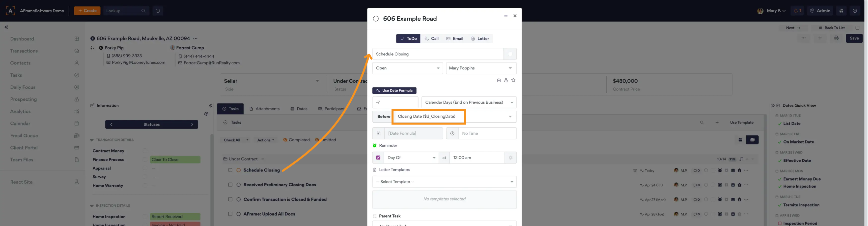Screen dimensions: 868x226
Task: Click the Information panel settings gear
Action: (x=206, y=114)
